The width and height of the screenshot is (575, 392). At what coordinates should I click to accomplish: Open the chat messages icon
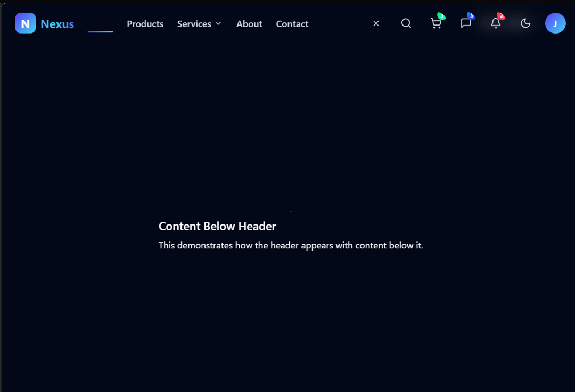click(x=466, y=23)
